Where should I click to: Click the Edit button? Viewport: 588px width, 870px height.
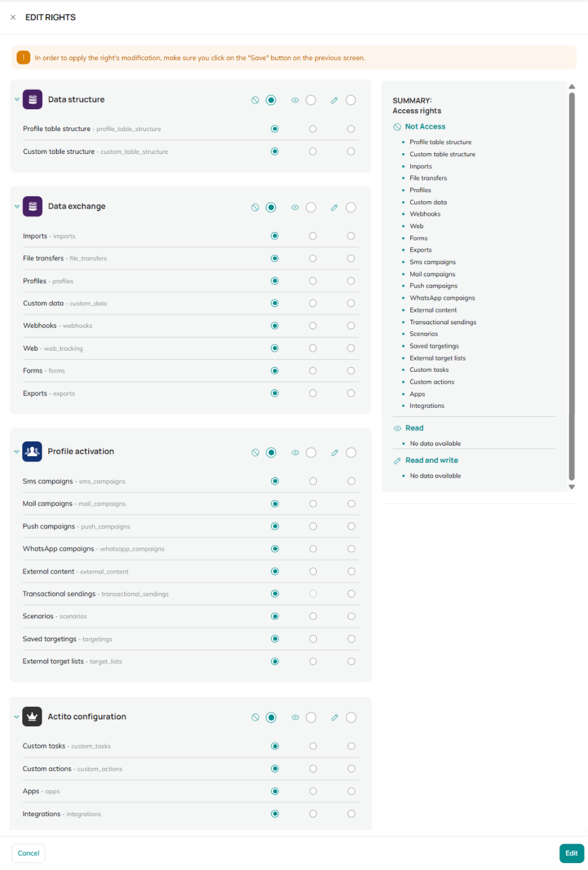[571, 853]
